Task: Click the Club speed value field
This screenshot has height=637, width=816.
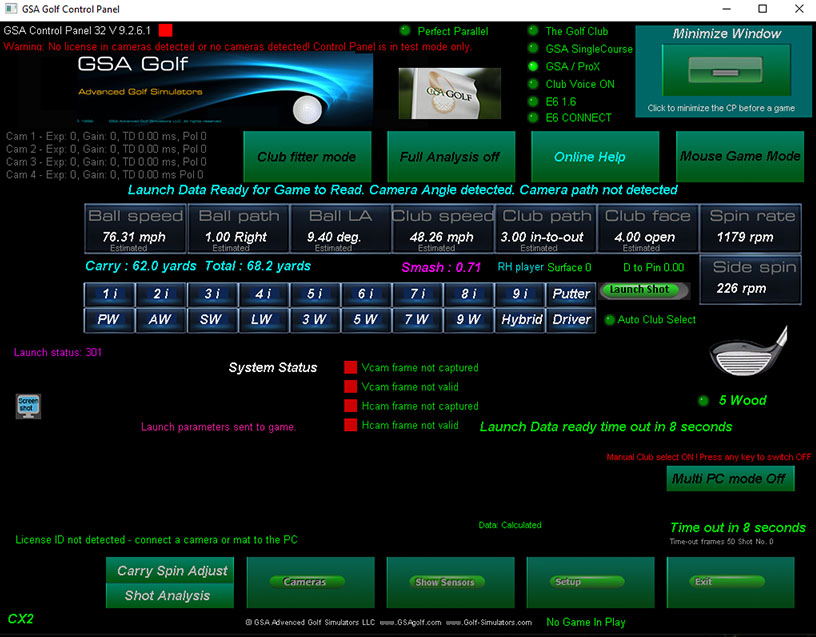Action: tap(443, 228)
